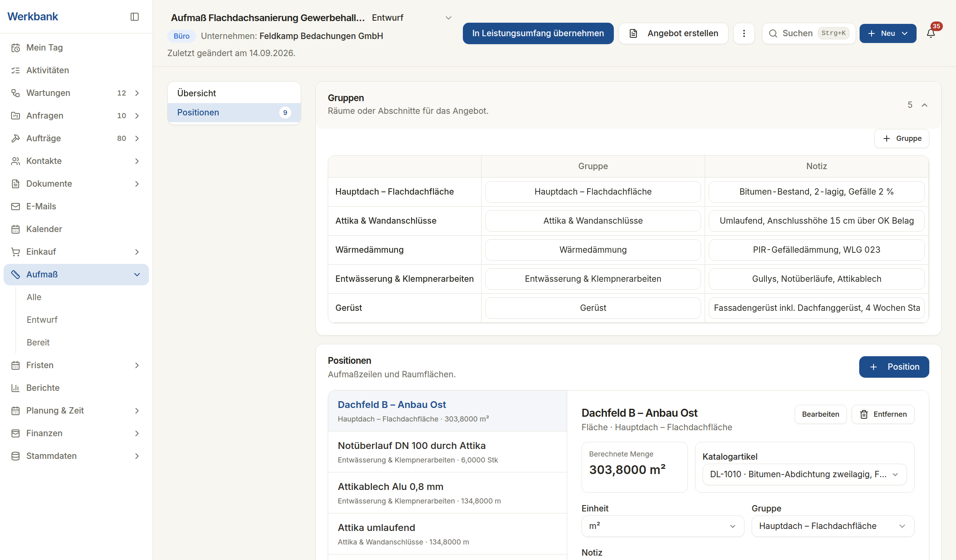
Task: Add a new Position
Action: click(894, 367)
